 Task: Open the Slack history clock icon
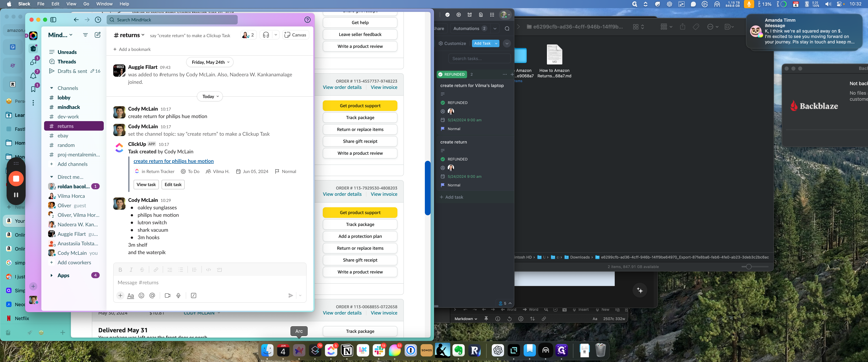click(98, 20)
